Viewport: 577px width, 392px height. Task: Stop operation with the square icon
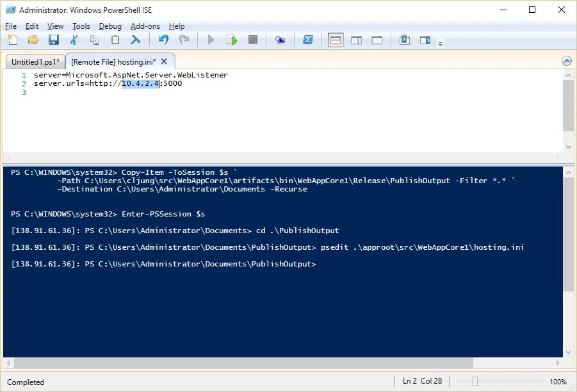253,39
